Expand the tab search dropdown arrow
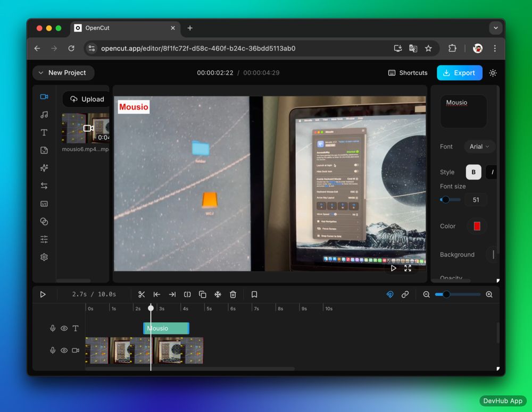This screenshot has height=412, width=532. click(496, 28)
